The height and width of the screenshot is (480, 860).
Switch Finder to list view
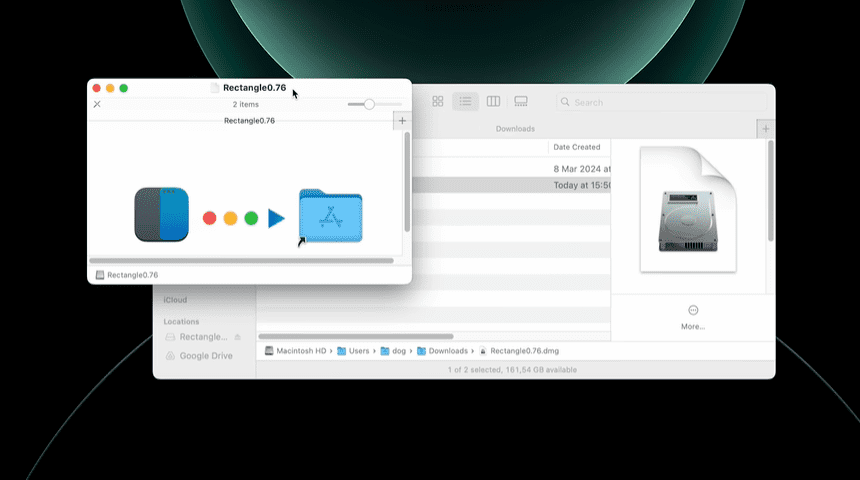point(465,102)
